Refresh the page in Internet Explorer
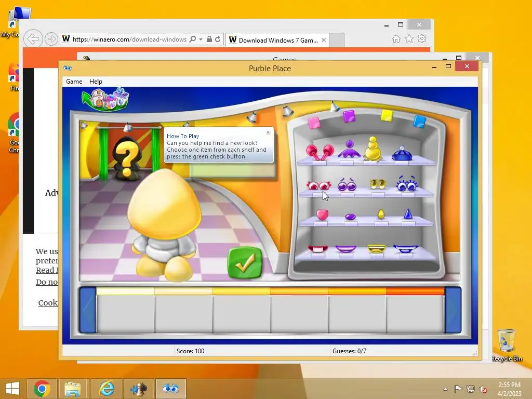Screen dimensions: 532x399 (x=218, y=39)
